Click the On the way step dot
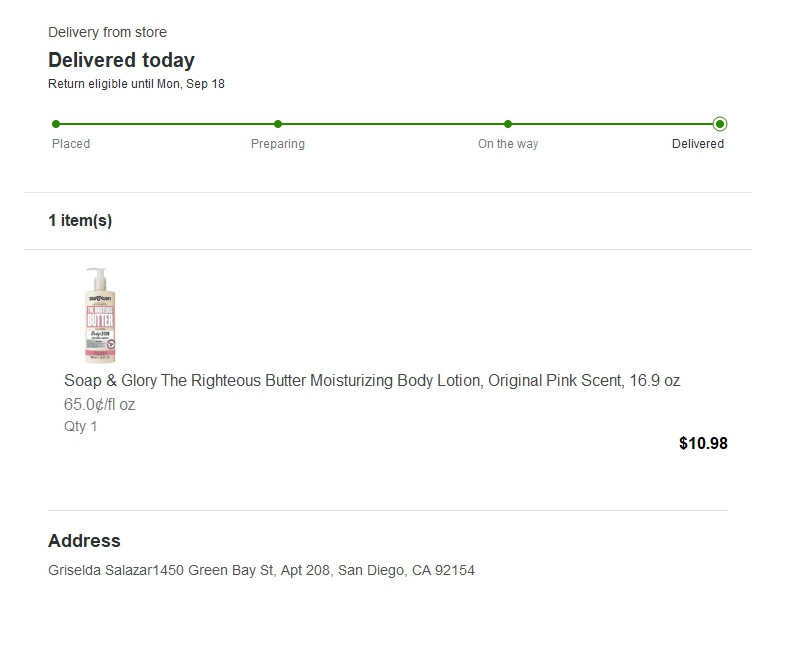The width and height of the screenshot is (800, 646). coord(508,124)
